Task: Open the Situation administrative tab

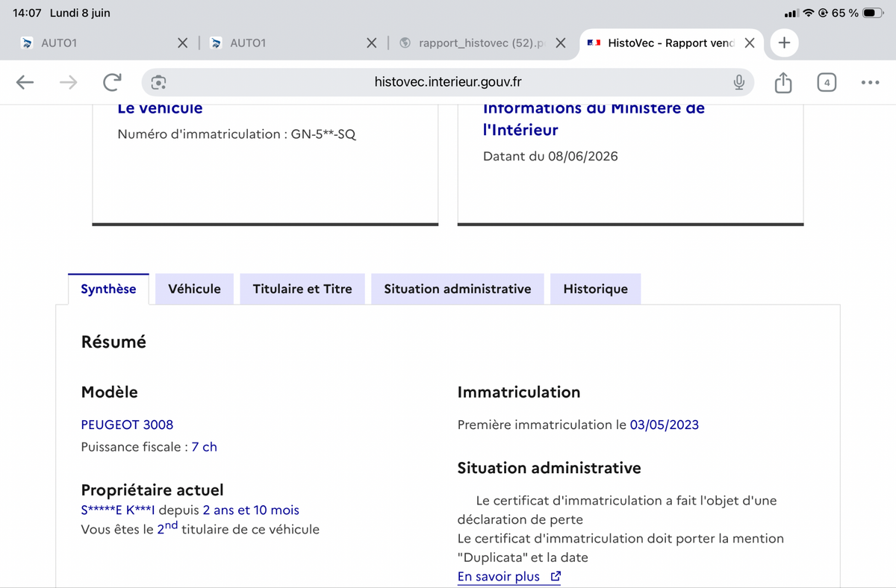Action: [458, 289]
